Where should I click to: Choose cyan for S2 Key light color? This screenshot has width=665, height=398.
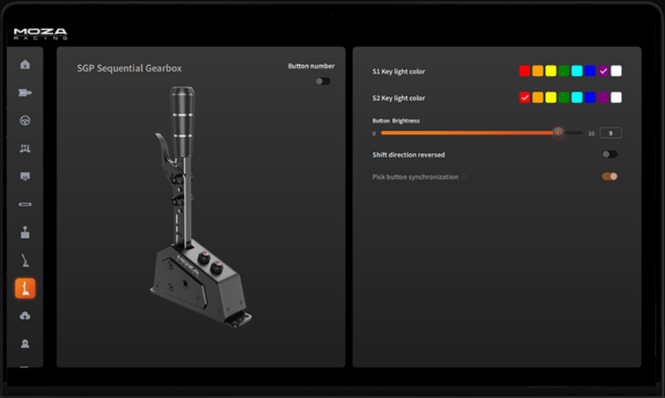[x=577, y=98]
